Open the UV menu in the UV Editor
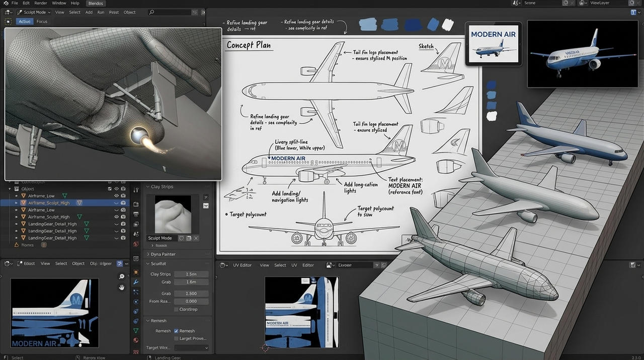This screenshot has width=644, height=360. click(x=294, y=265)
